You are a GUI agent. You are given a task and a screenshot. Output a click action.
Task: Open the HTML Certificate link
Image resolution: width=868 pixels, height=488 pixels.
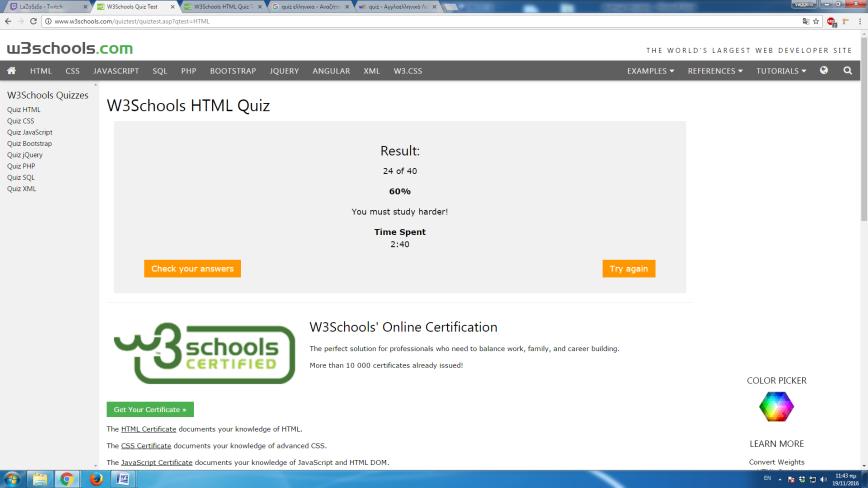(x=148, y=429)
